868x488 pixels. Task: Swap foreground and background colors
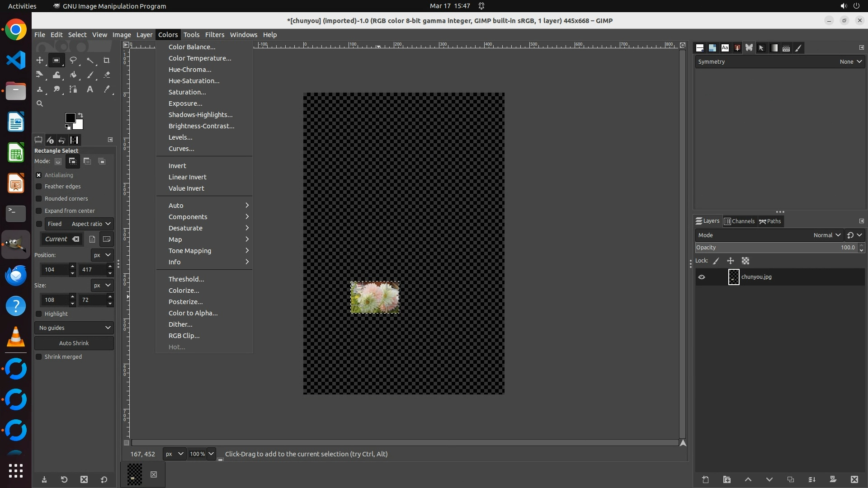(x=80, y=115)
